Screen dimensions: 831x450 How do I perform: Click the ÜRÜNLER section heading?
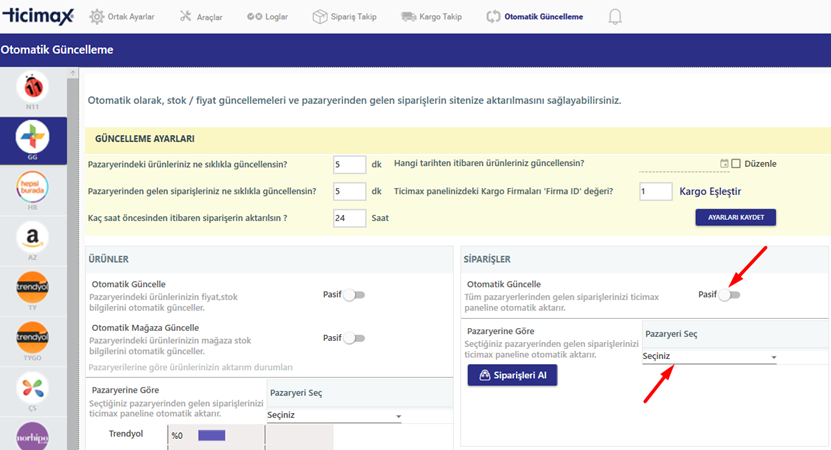[x=109, y=259]
